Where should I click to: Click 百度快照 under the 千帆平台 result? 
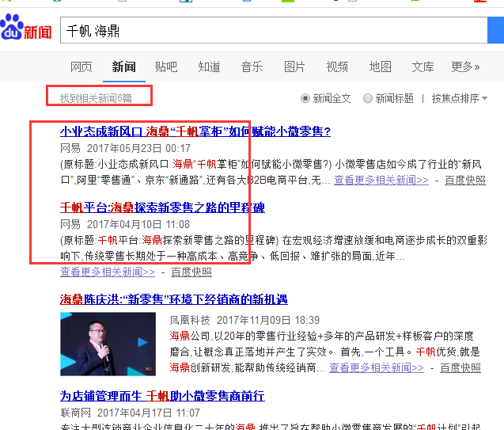pos(191,272)
